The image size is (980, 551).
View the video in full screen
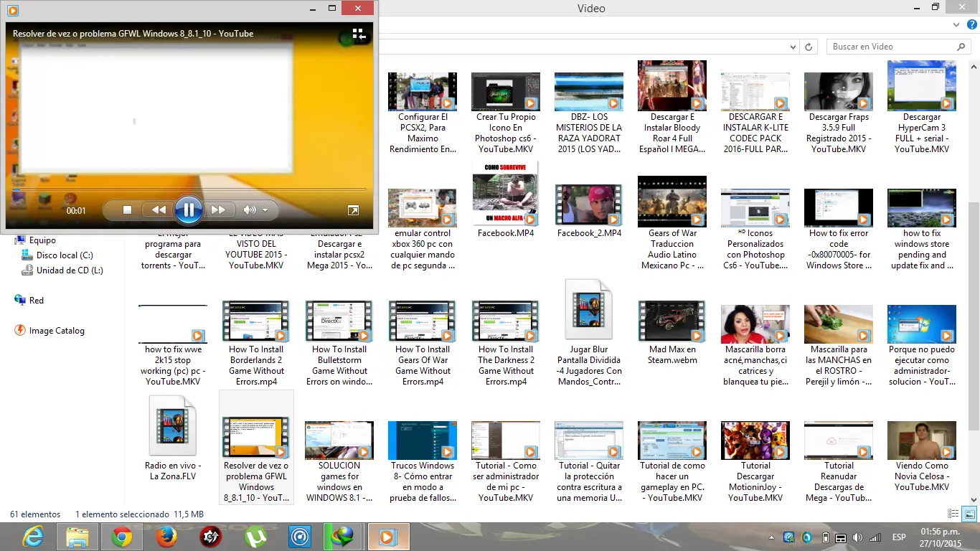[x=353, y=210]
